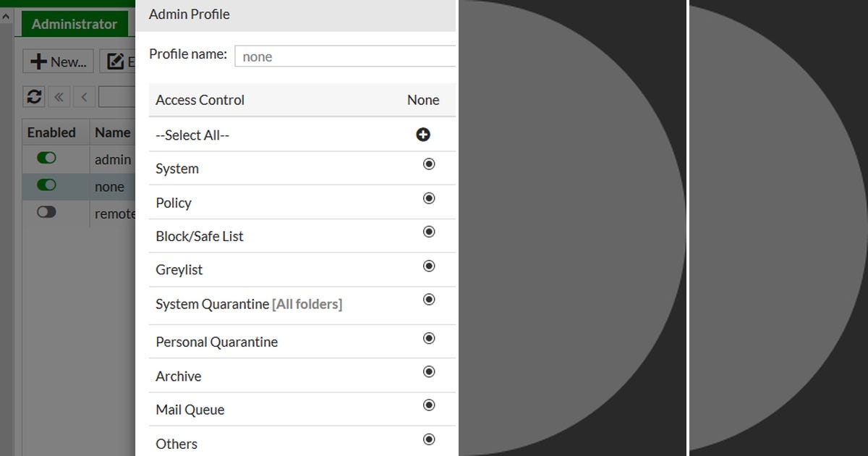Disable the none account toggle

point(46,185)
